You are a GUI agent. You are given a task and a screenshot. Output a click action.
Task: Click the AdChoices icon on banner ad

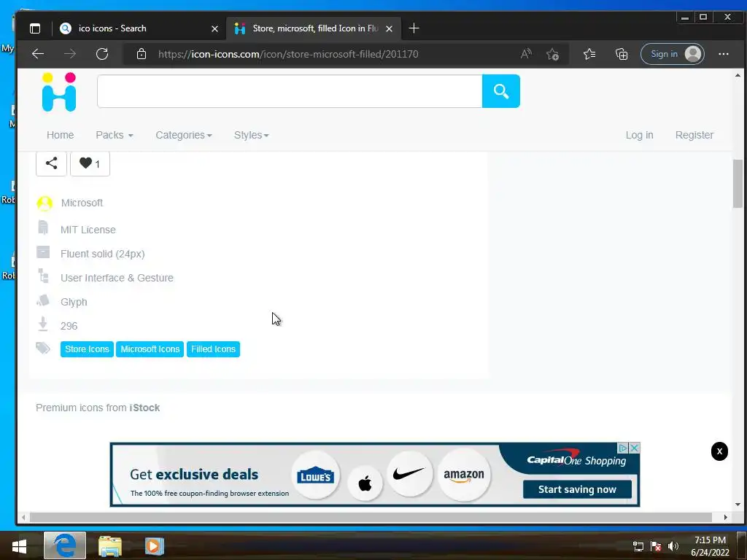[623, 448]
